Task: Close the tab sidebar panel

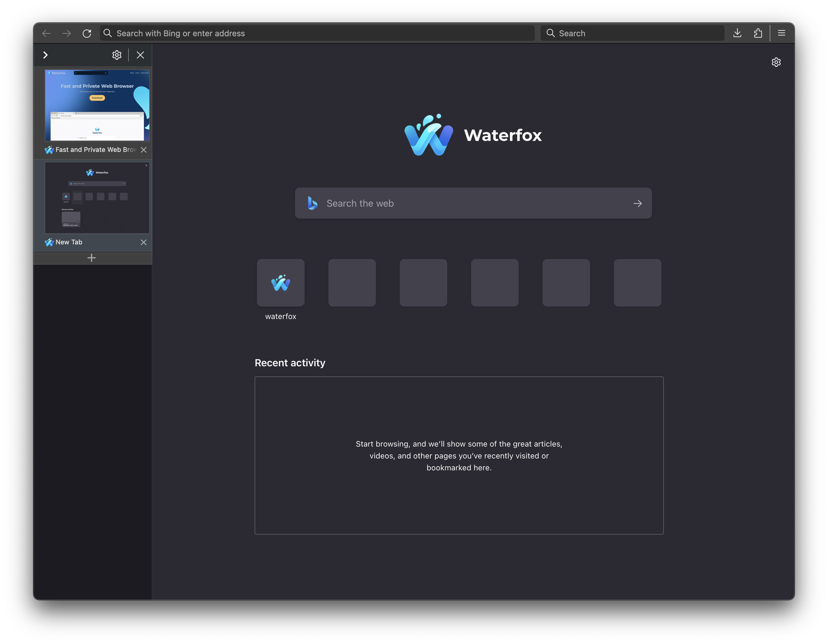Action: (x=140, y=55)
